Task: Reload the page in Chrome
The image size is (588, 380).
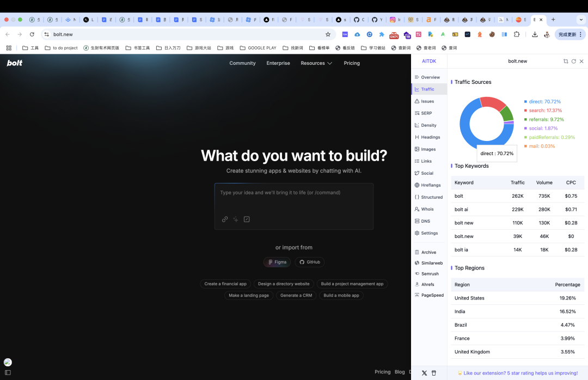Action: click(32, 34)
